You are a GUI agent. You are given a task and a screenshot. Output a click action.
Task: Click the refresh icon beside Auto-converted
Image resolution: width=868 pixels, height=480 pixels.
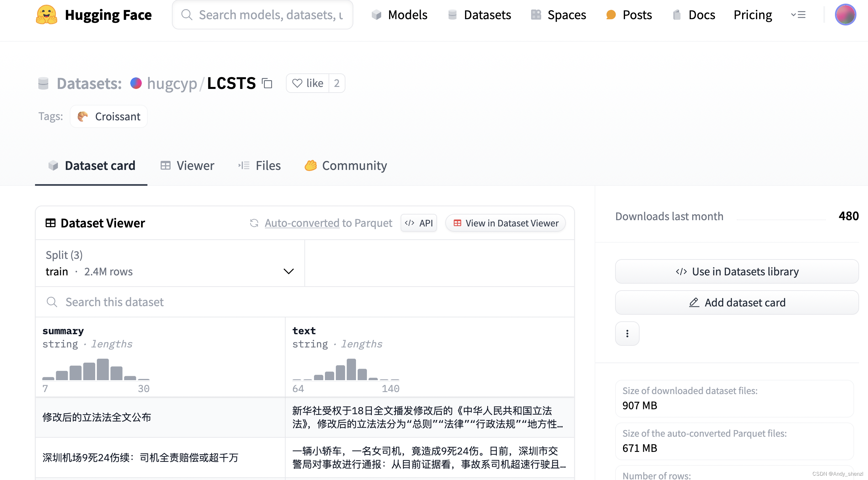pyautogui.click(x=254, y=223)
